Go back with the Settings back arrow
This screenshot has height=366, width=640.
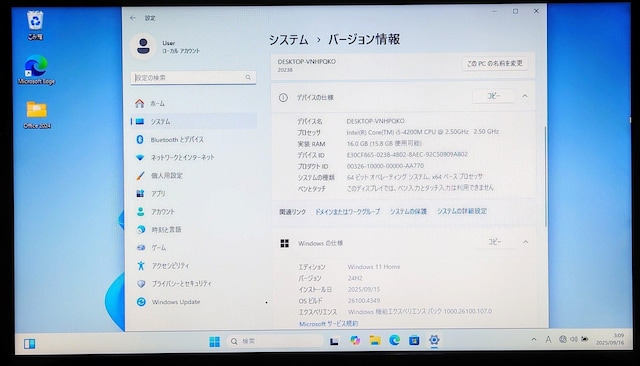click(x=133, y=18)
